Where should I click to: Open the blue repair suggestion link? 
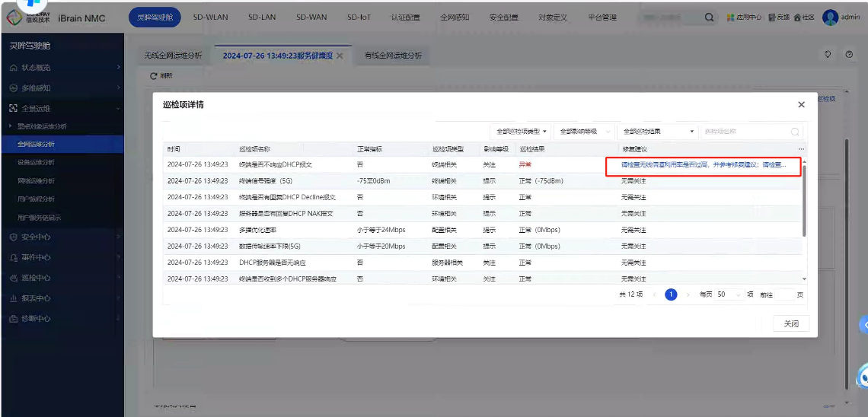point(703,164)
